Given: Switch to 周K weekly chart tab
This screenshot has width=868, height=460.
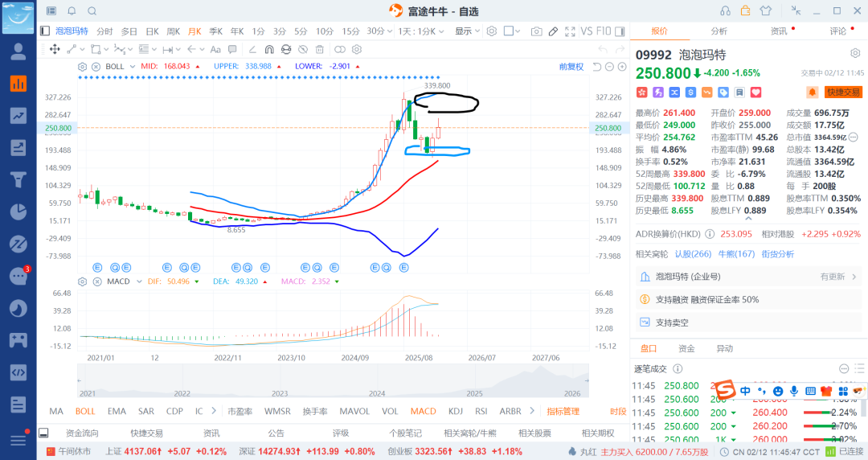Looking at the screenshot, I should point(174,31).
